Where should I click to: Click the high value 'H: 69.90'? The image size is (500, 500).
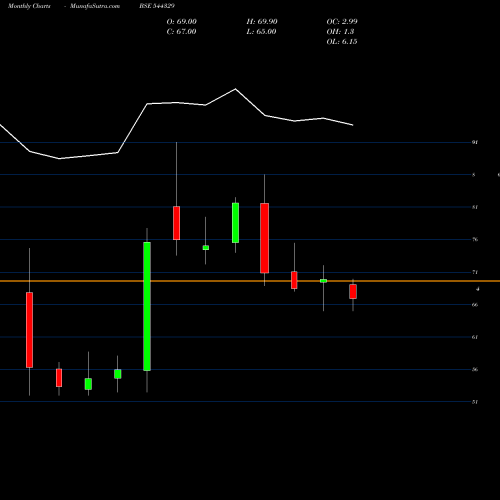pyautogui.click(x=262, y=22)
